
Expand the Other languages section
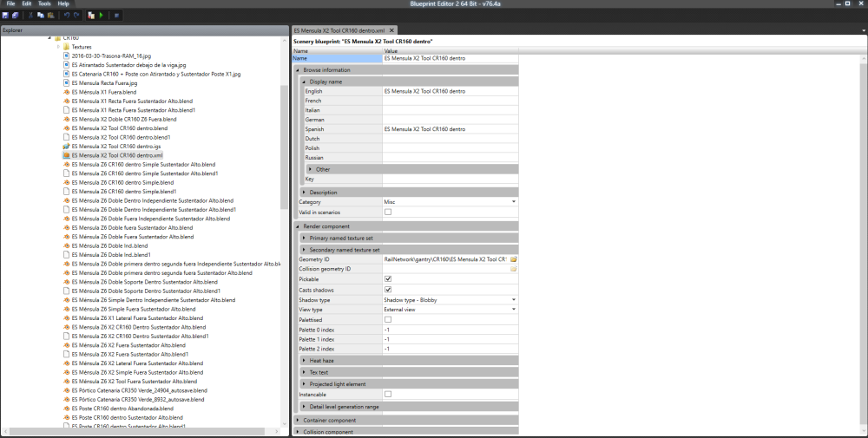[x=310, y=169]
